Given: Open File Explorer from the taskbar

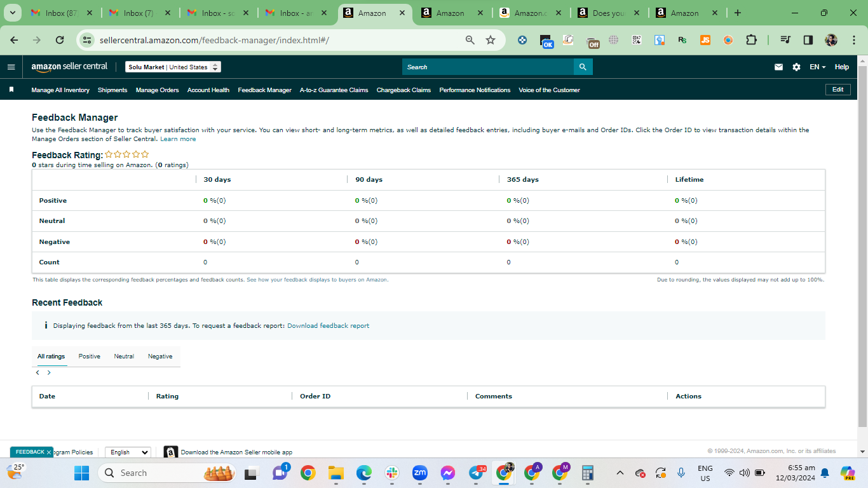Looking at the screenshot, I should point(336,473).
